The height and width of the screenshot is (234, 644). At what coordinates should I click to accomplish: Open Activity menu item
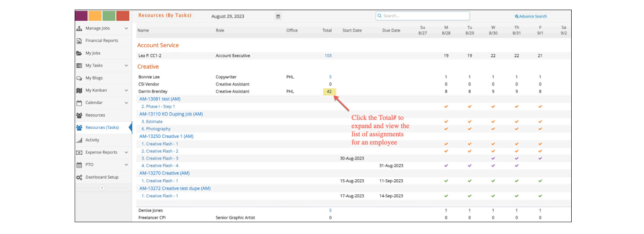(x=92, y=140)
